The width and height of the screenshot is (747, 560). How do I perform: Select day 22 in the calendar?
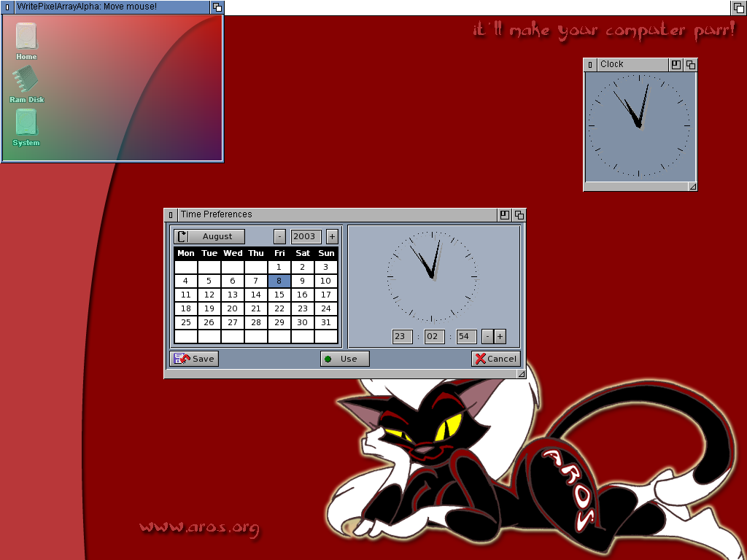click(x=279, y=308)
